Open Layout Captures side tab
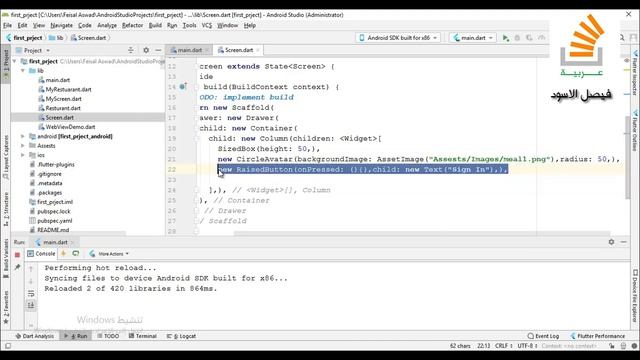 (6, 158)
